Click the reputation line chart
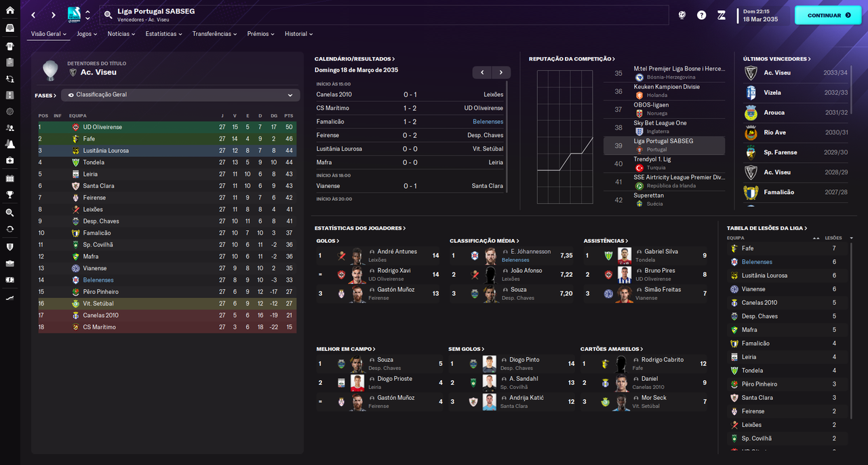Image resolution: width=868 pixels, height=465 pixels. pos(564,136)
